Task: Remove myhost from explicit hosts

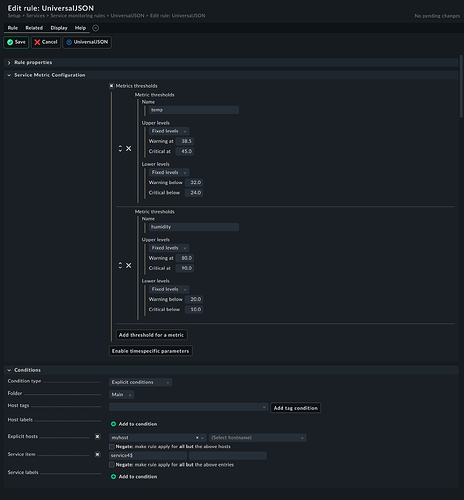Action: 197,438
